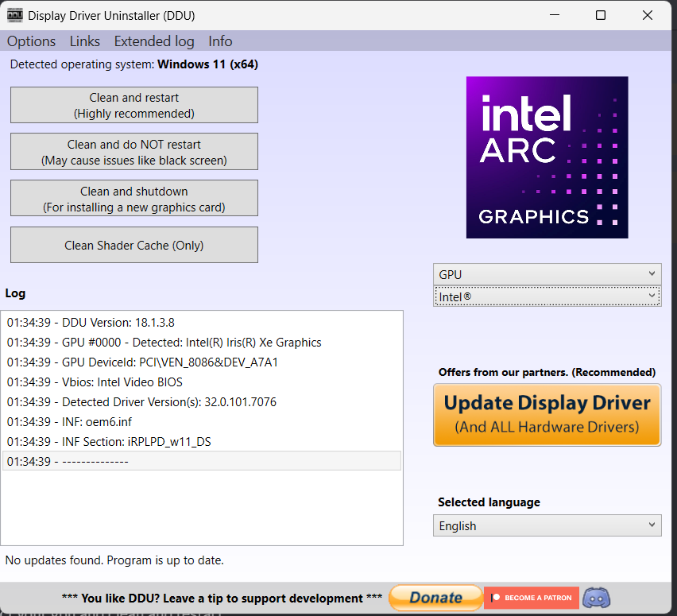
Task: Click Clean and restart button
Action: click(134, 105)
